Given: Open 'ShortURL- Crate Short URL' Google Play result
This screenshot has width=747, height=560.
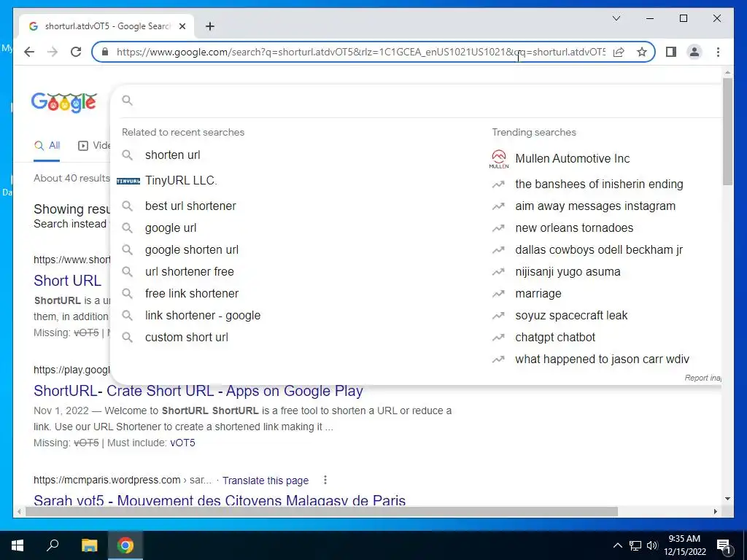Looking at the screenshot, I should click(x=198, y=391).
